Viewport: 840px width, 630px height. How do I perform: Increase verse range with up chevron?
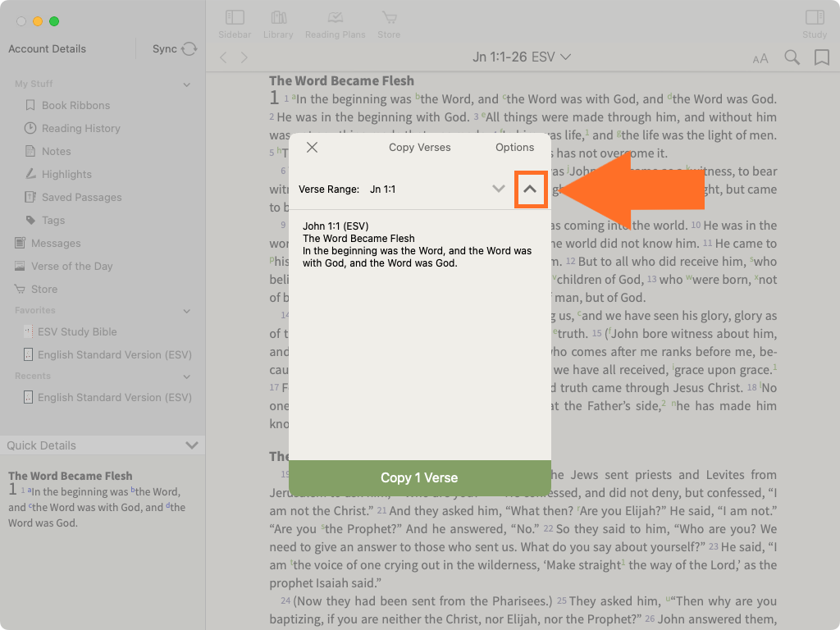coord(531,189)
